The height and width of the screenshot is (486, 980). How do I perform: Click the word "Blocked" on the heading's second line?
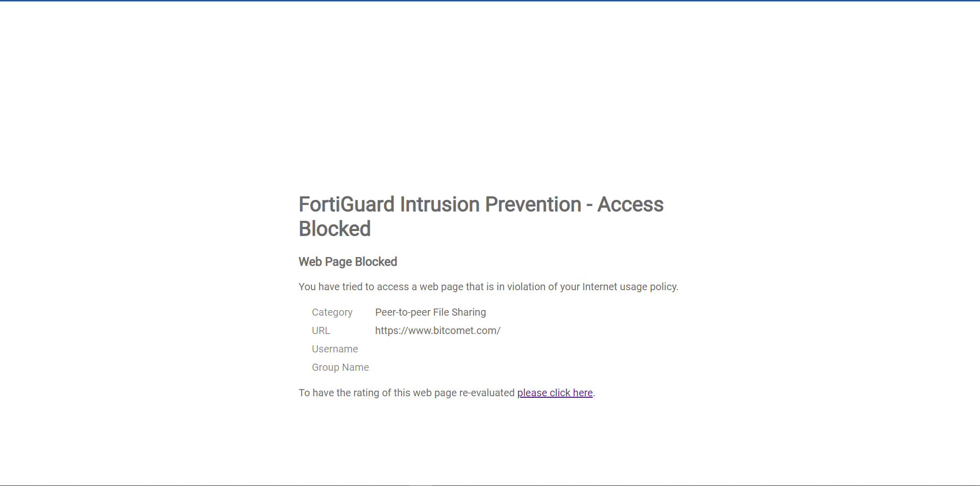pyautogui.click(x=335, y=228)
